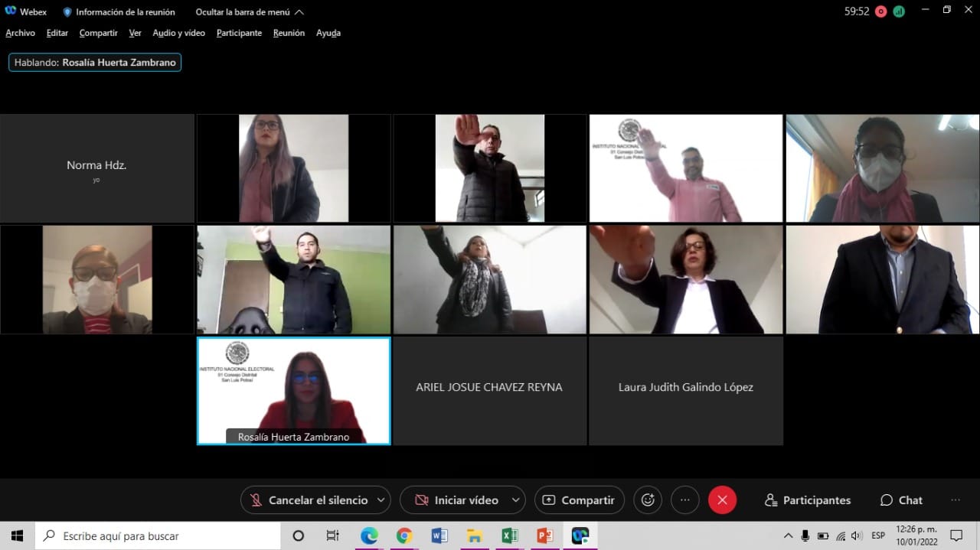Image resolution: width=980 pixels, height=550 pixels.
Task: Open more options ellipsis in meeting controls
Action: 684,500
